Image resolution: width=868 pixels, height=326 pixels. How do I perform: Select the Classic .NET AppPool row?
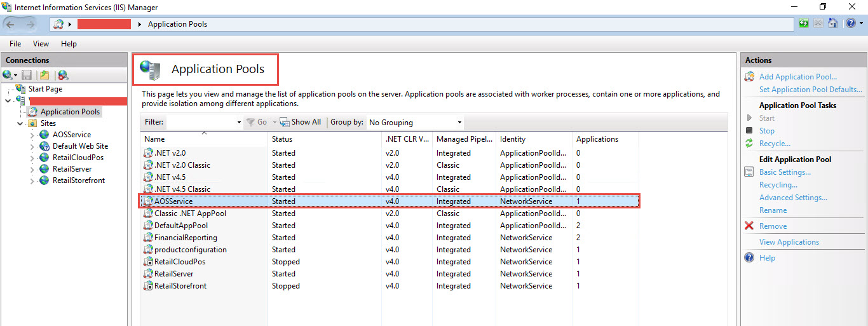coord(390,214)
